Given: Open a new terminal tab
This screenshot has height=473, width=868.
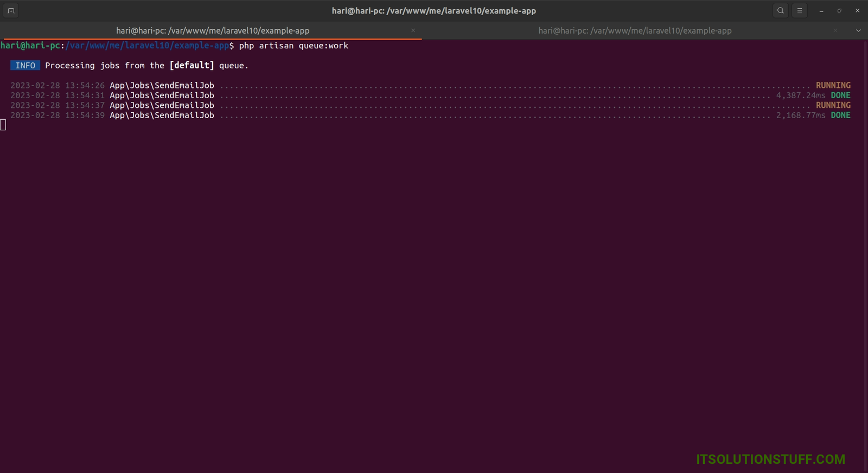Looking at the screenshot, I should click(11, 10).
